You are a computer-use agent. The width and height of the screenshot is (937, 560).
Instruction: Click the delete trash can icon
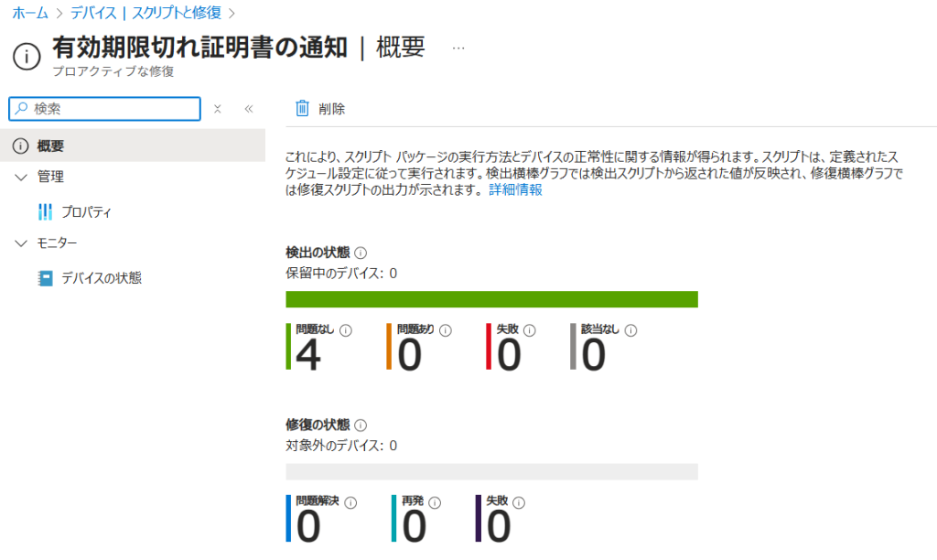click(x=302, y=109)
